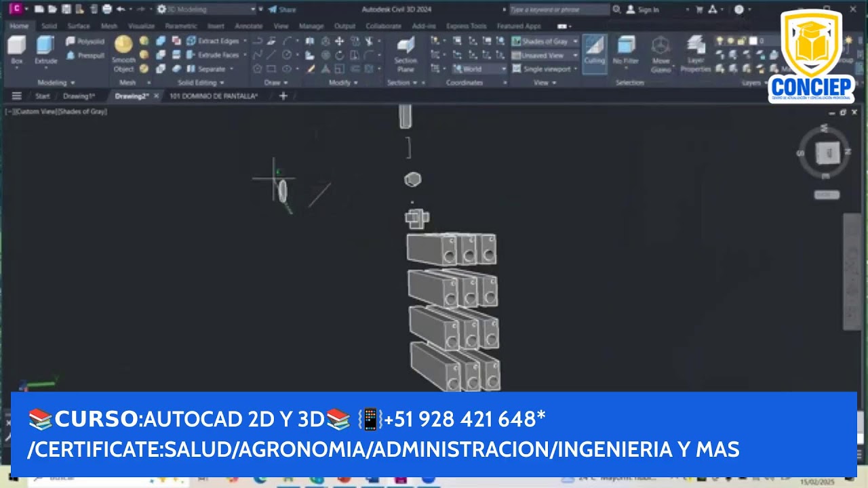Pick the Polygon draw tool
The width and height of the screenshot is (868, 488).
point(258,68)
